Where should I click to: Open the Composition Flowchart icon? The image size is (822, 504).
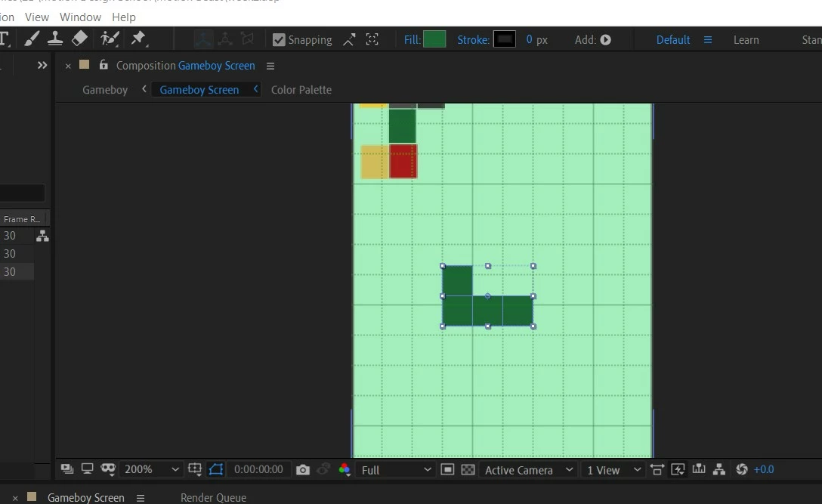719,469
